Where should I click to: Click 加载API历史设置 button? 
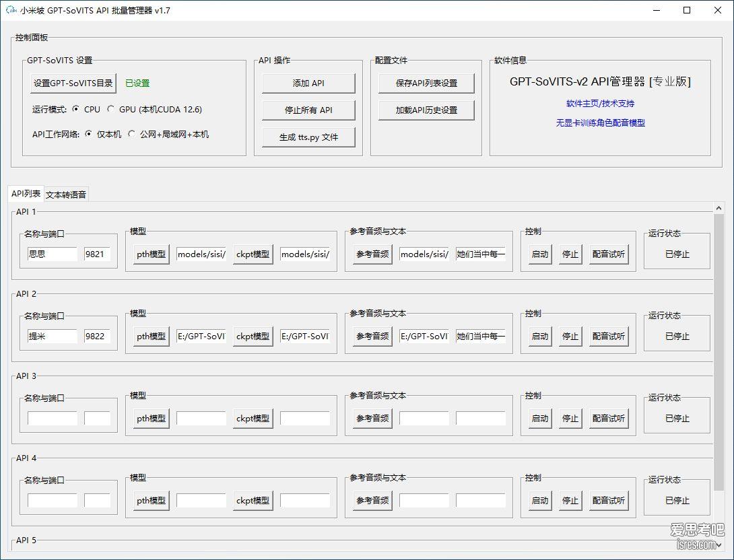(426, 110)
